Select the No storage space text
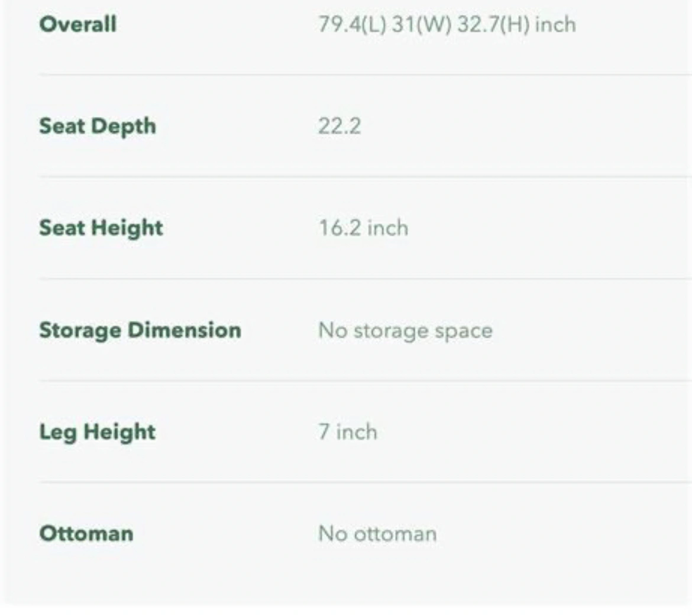692x616 pixels. click(405, 330)
